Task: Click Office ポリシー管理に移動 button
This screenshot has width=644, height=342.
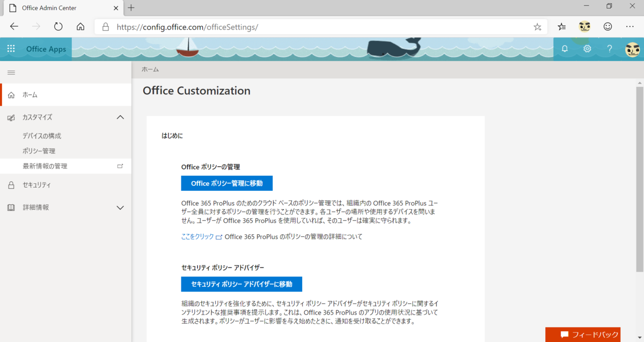Action: click(227, 183)
